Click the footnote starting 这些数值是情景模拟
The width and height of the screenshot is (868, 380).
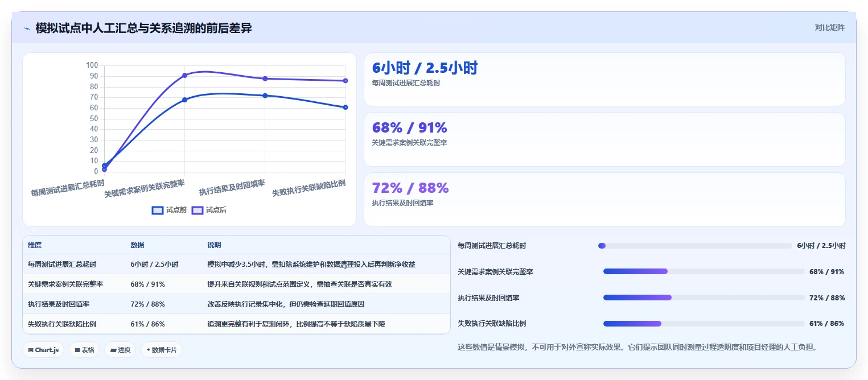[638, 346]
